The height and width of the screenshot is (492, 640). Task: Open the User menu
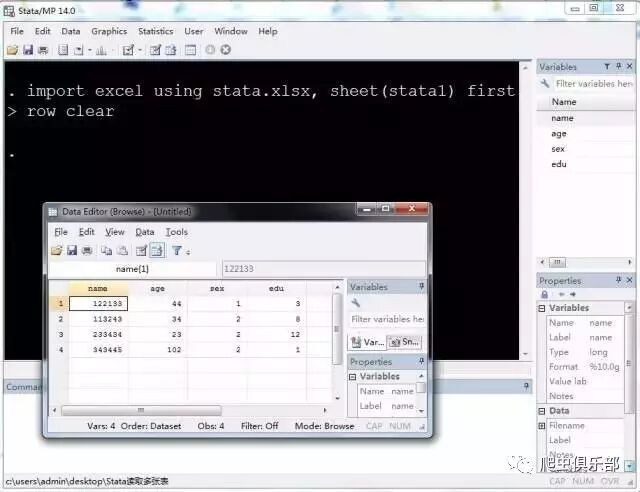click(x=193, y=31)
